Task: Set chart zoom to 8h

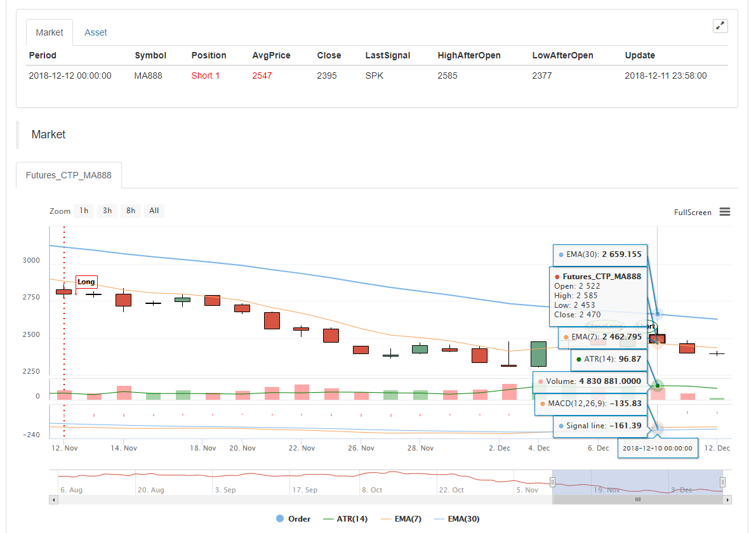Action: point(131,211)
